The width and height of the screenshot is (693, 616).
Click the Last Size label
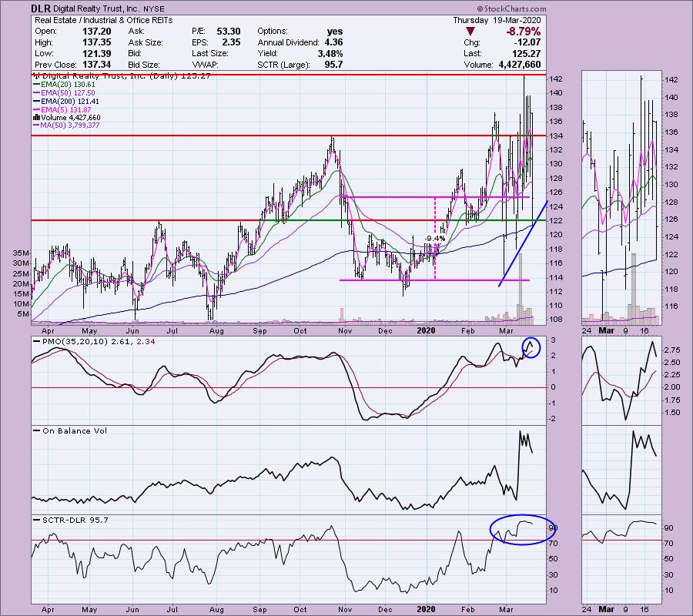point(210,53)
